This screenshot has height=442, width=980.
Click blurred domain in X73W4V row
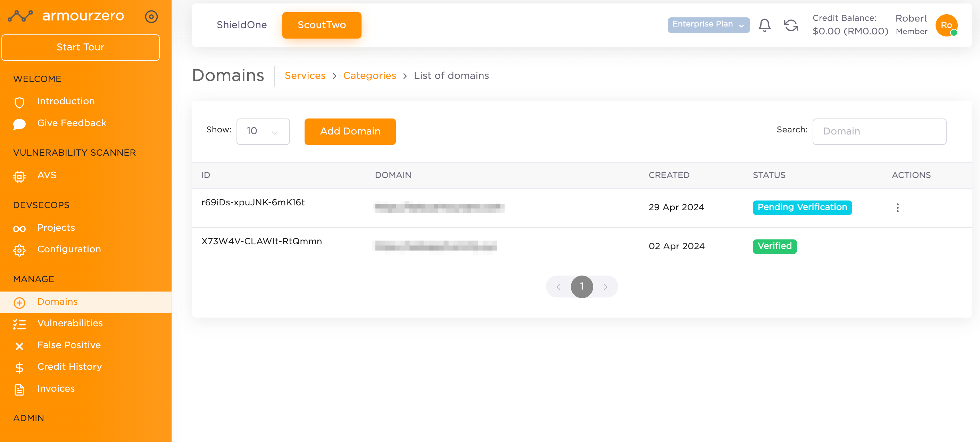435,247
